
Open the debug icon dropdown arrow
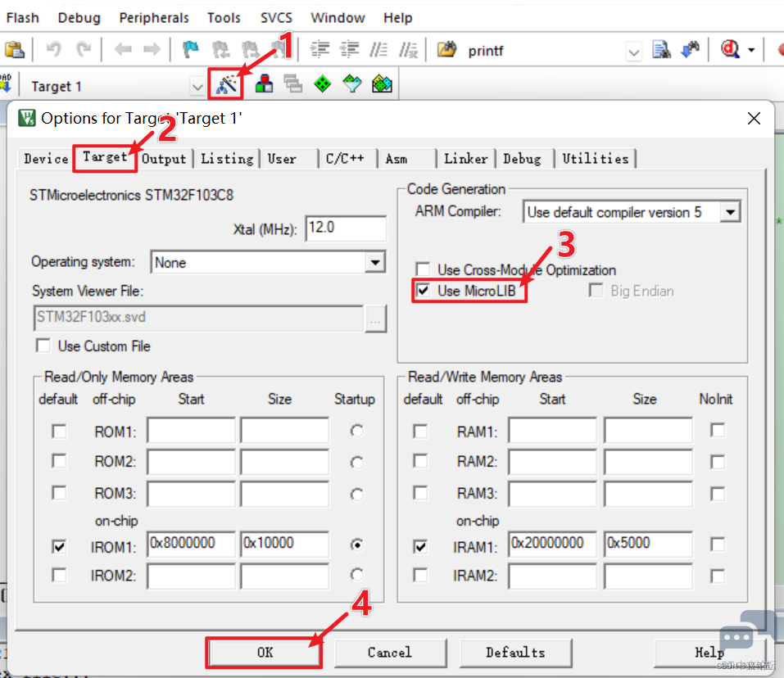point(751,50)
